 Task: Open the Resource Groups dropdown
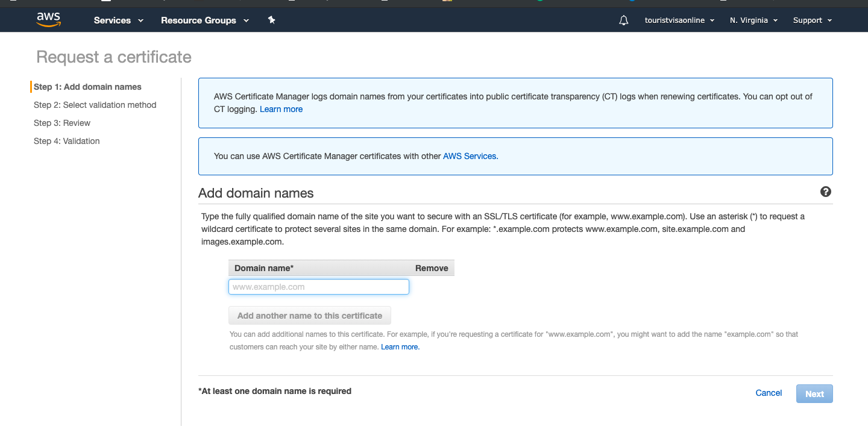(205, 20)
